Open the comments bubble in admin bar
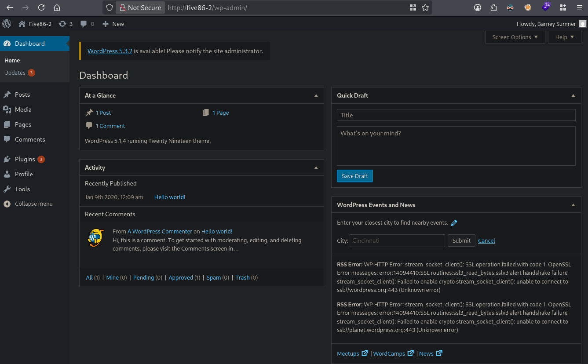Screen dimensions: 588x364 click(87, 24)
